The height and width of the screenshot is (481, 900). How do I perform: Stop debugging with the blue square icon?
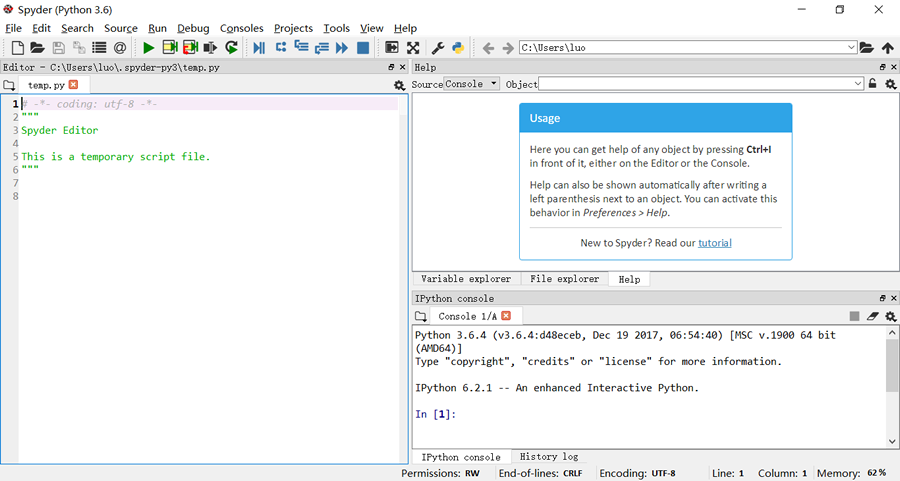click(363, 48)
